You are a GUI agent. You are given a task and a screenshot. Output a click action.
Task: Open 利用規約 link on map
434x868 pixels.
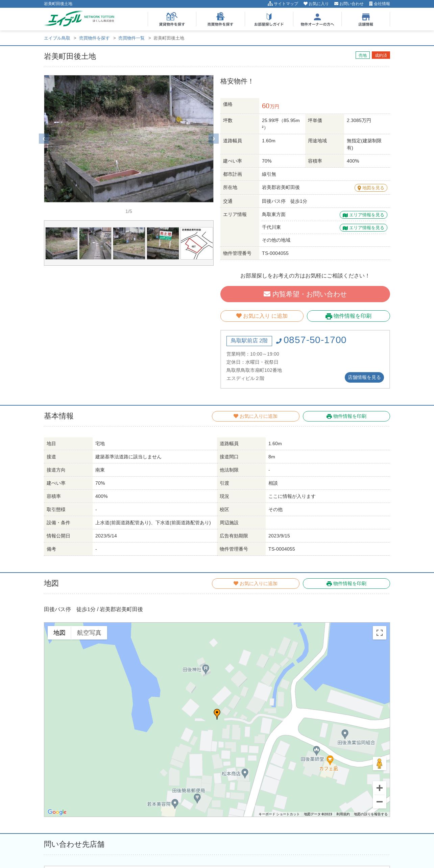point(343,814)
